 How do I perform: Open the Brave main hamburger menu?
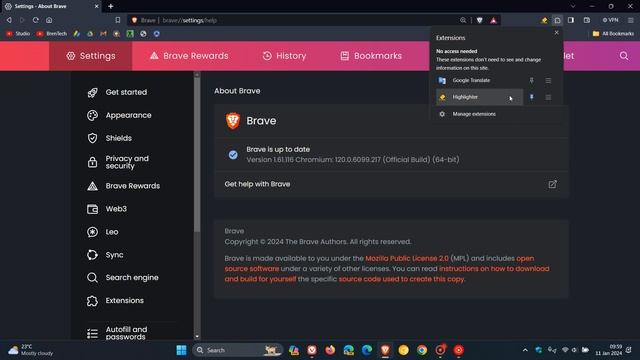click(631, 20)
